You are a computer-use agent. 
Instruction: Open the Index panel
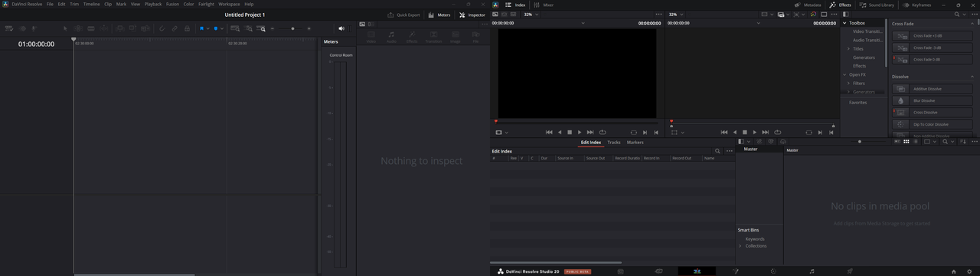[x=515, y=5]
